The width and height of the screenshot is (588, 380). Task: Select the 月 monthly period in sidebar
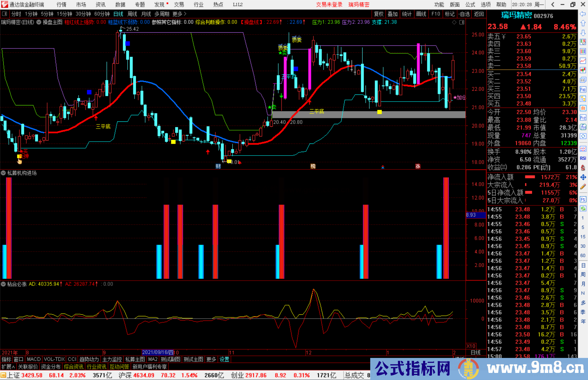(x=583, y=284)
